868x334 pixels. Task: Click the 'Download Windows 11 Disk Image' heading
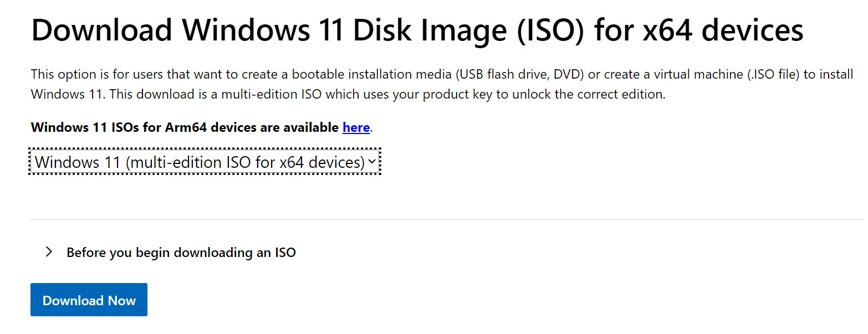pyautogui.click(x=222, y=30)
